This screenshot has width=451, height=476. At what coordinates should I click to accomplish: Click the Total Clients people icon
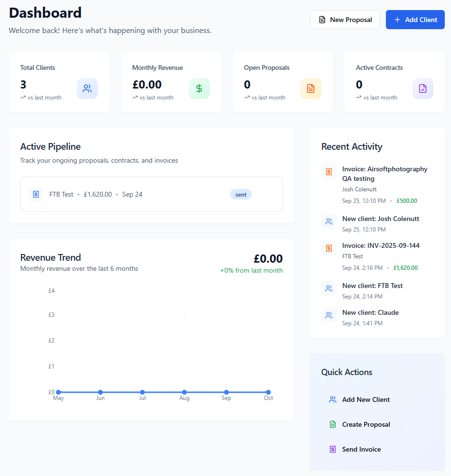tap(87, 89)
